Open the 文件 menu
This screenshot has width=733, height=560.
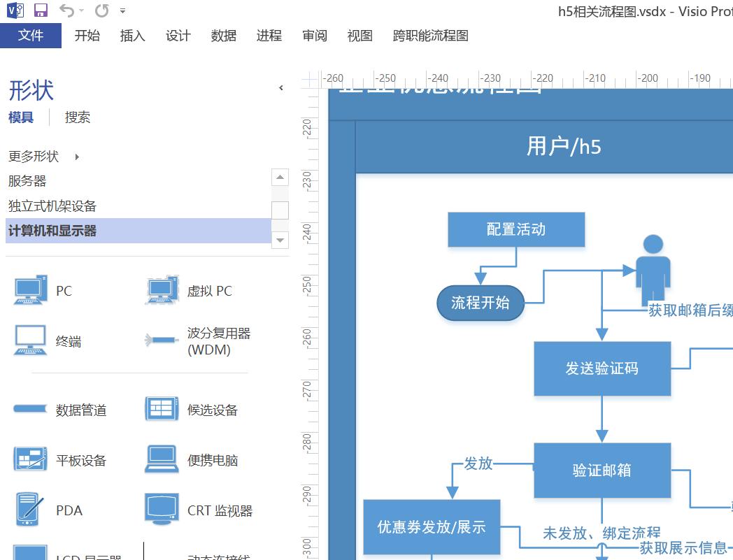coord(31,36)
